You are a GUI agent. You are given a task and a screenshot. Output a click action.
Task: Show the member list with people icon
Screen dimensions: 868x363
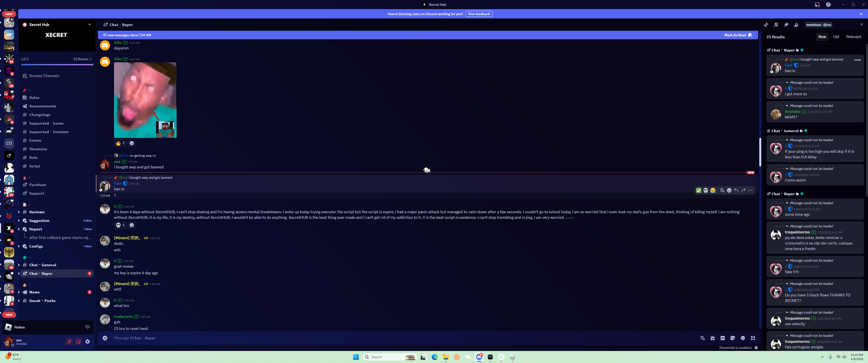pyautogui.click(x=796, y=25)
